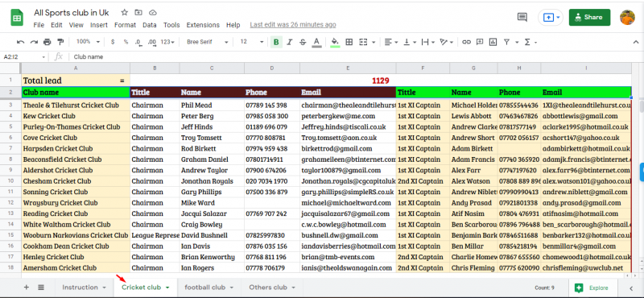Hide the menus with collapse arrow
644x298 pixels.
click(x=636, y=42)
